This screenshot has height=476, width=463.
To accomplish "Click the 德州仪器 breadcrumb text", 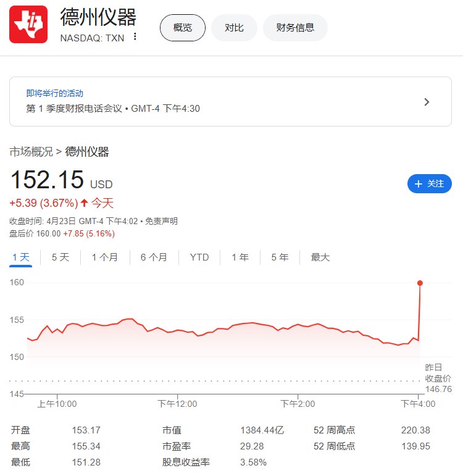I will coord(87,151).
